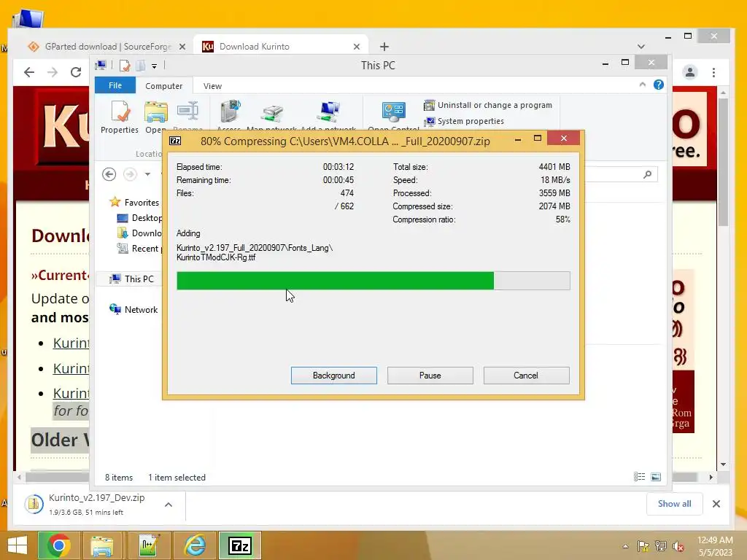Viewport: 747px width, 560px height.
Task: Pause the 7-Zip compression
Action: pyautogui.click(x=430, y=376)
